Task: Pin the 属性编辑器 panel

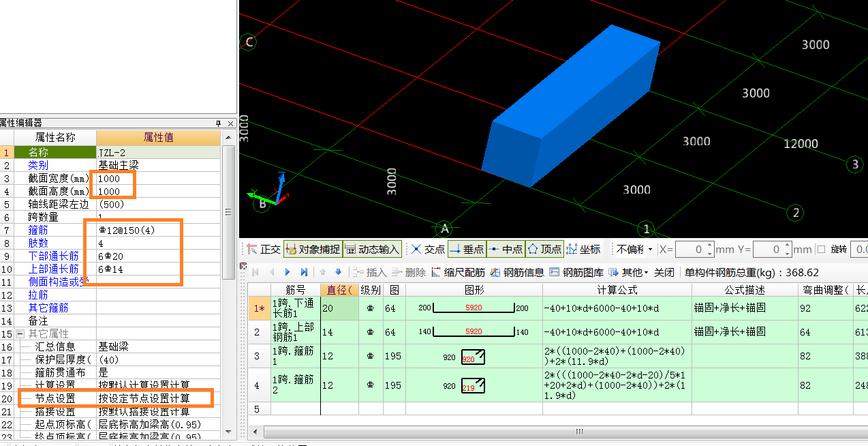Action: (x=219, y=123)
